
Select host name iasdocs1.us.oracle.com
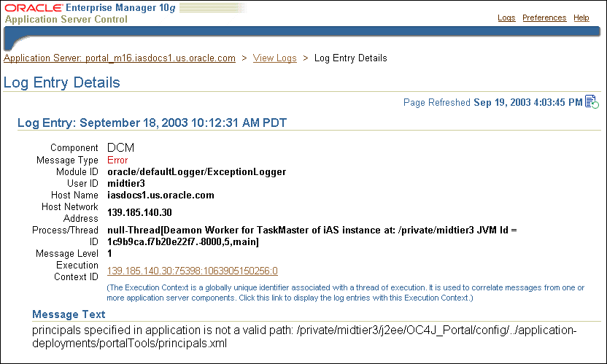tap(161, 195)
